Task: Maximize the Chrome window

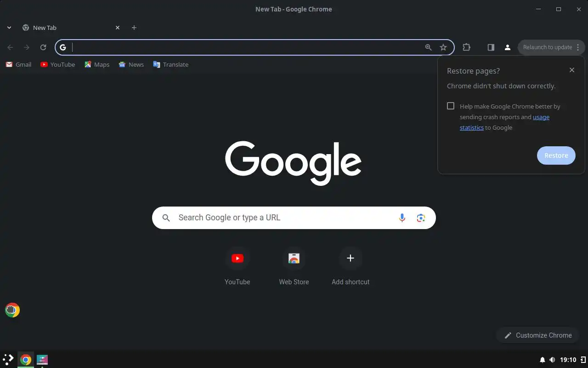Action: [559, 9]
